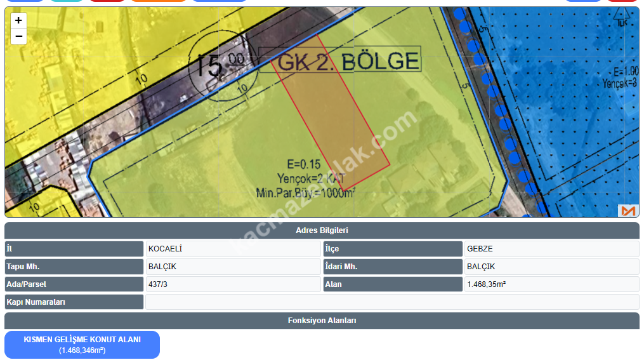Zoom out on the map
The height and width of the screenshot is (360, 644).
coord(18,37)
